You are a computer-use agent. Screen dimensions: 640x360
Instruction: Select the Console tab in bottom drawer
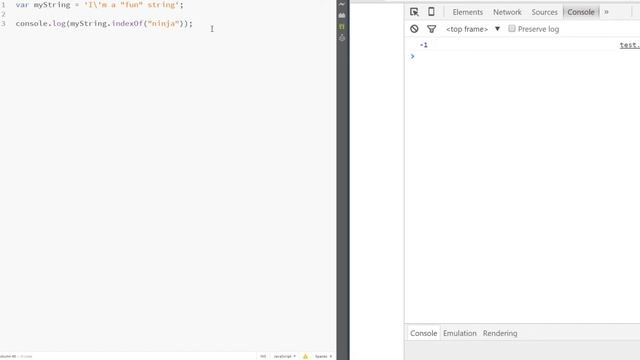tap(423, 333)
